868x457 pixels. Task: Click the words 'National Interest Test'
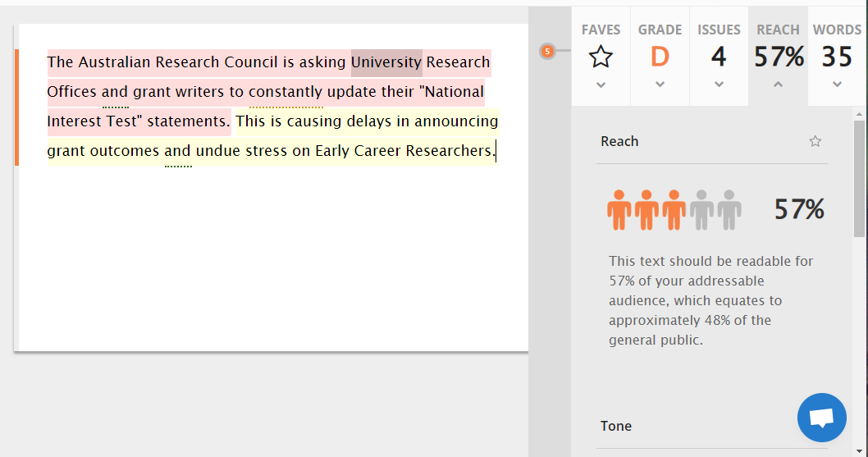click(266, 107)
